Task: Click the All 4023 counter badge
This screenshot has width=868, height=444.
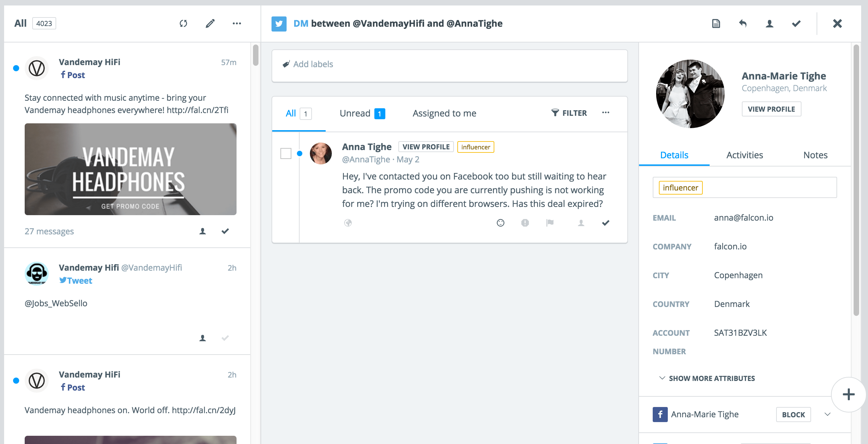Action: point(44,24)
